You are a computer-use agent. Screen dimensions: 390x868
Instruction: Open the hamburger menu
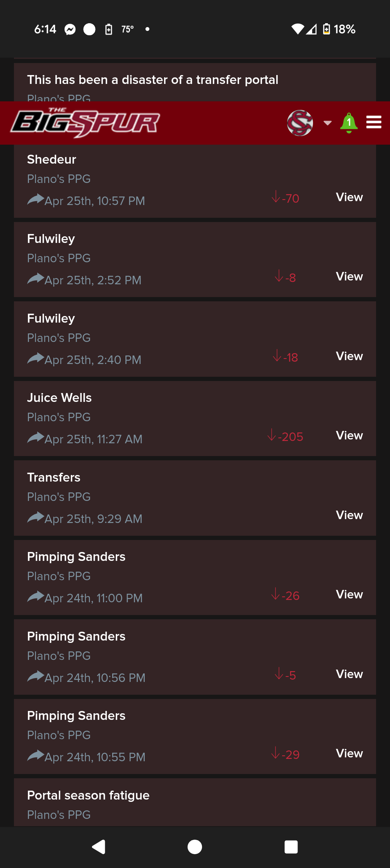point(374,122)
